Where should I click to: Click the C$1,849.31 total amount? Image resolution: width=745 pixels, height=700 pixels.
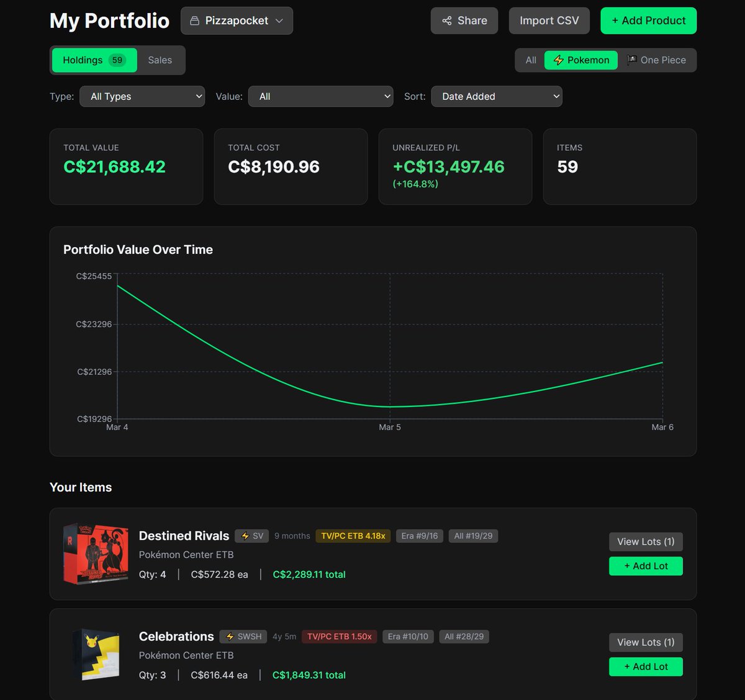click(309, 675)
